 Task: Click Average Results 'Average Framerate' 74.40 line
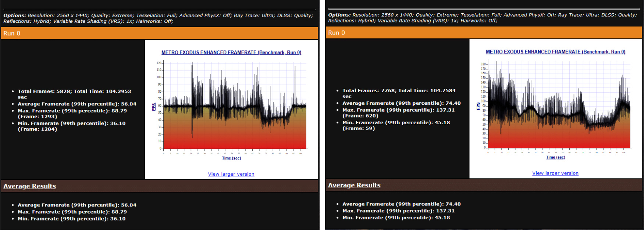402,204
